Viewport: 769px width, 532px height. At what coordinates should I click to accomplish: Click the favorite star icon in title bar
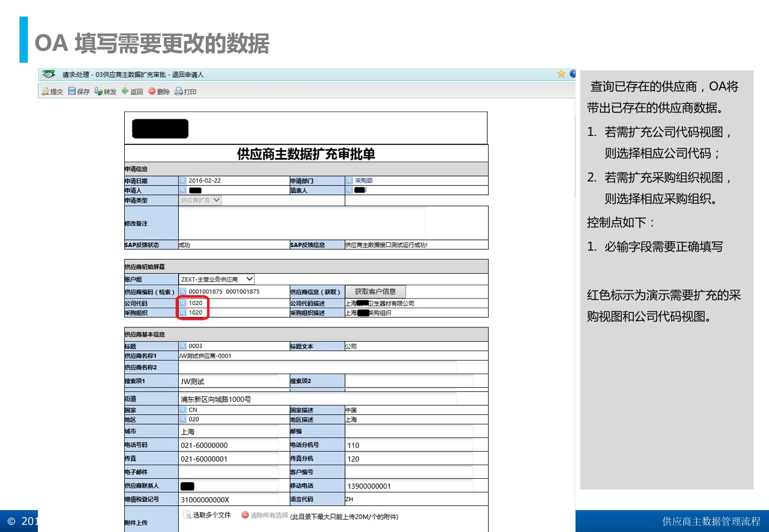pyautogui.click(x=561, y=74)
